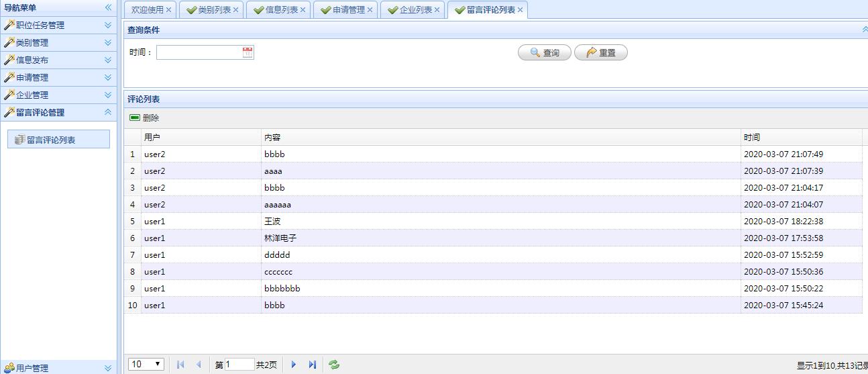Go to the last page
Image resolution: width=868 pixels, height=374 pixels.
tap(312, 365)
